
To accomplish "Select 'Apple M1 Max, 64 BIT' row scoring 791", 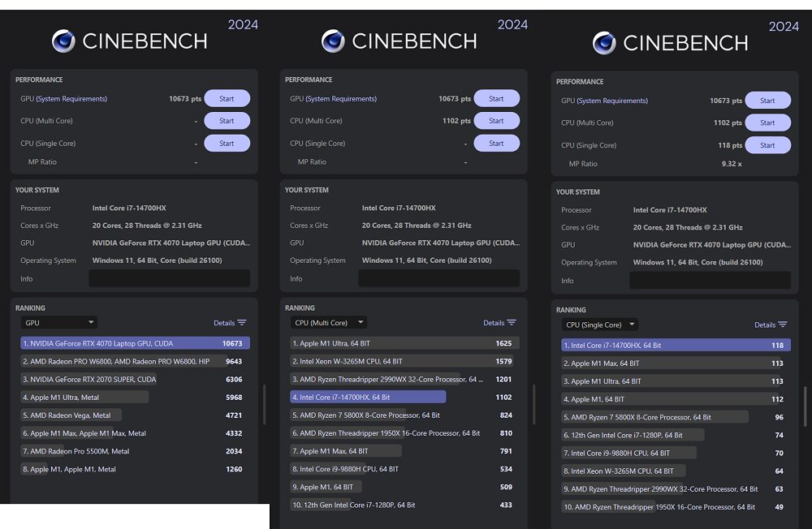I will (x=405, y=451).
